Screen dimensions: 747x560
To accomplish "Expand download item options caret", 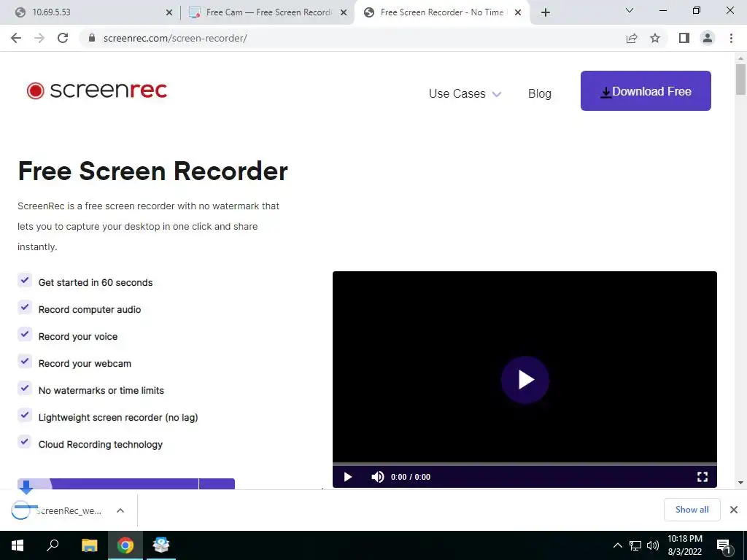I will [120, 510].
